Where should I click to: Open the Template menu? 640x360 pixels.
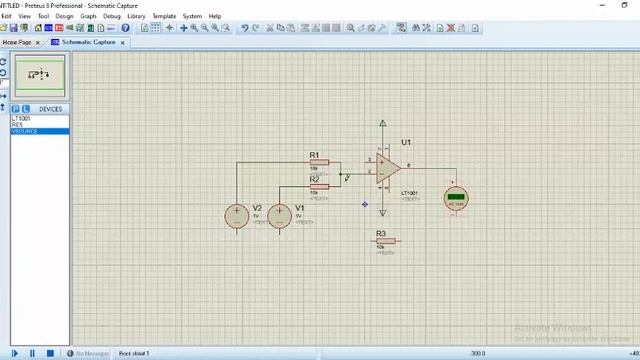(164, 16)
